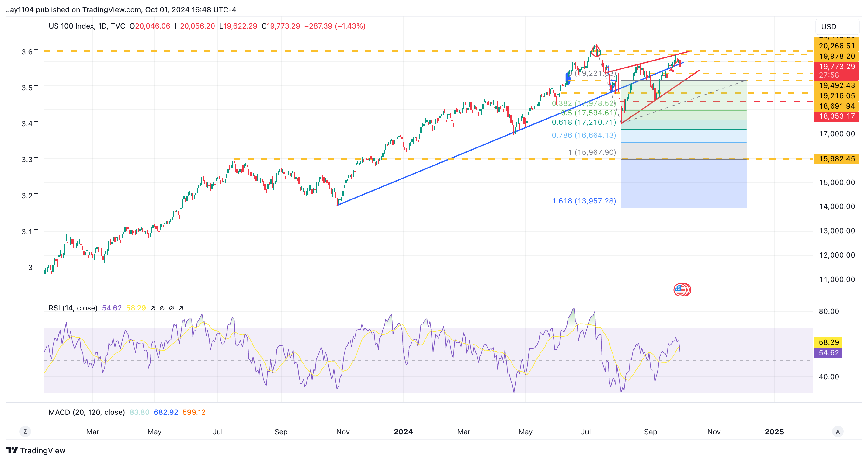Click the 3.6 T label on left axis
This screenshot has height=461, width=868.
pos(30,52)
